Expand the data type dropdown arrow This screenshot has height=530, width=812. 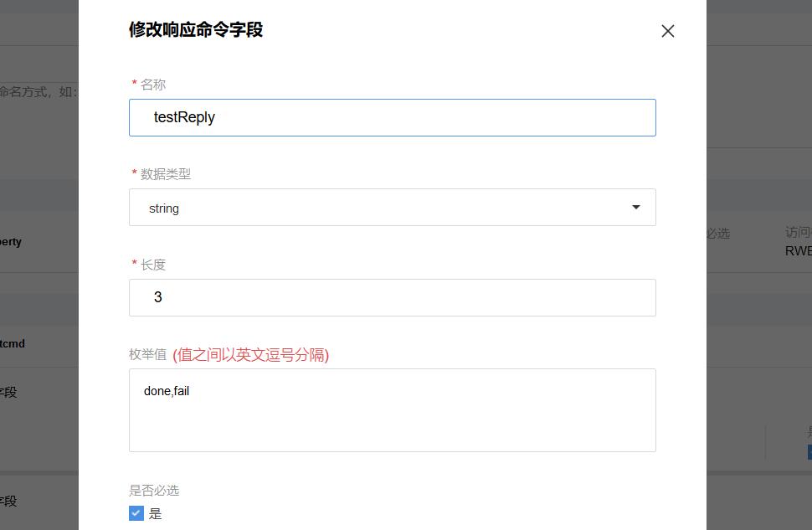(636, 208)
